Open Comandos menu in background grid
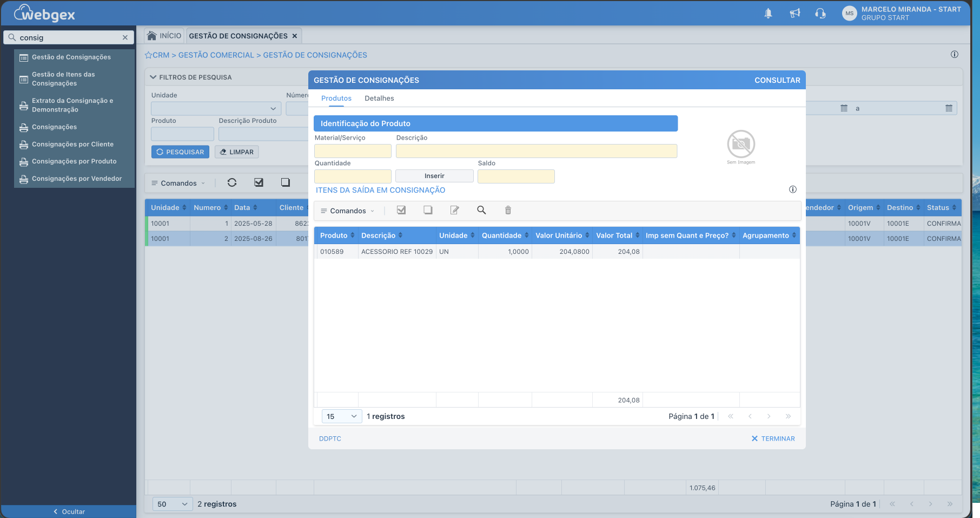The image size is (980, 518). pyautogui.click(x=178, y=183)
